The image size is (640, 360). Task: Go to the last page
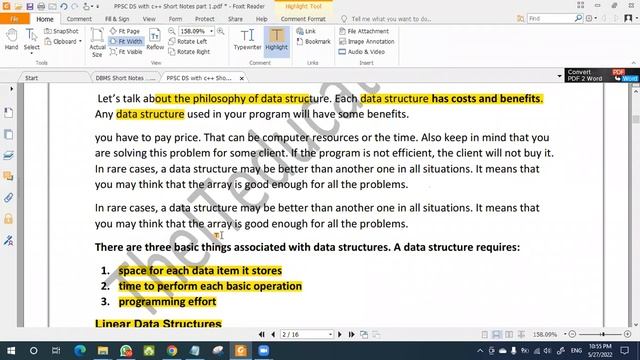(x=351, y=334)
